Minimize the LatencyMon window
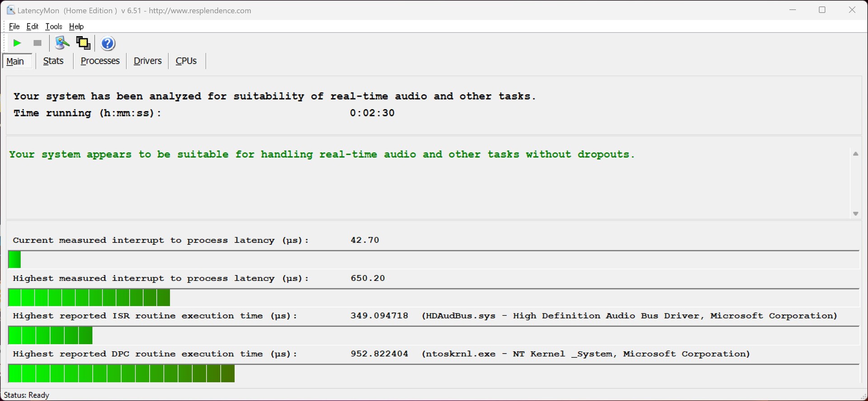This screenshot has height=401, width=868. click(793, 10)
